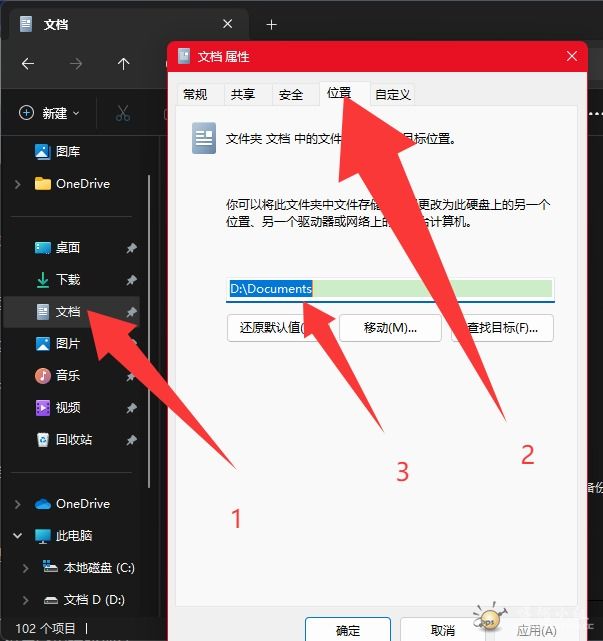The height and width of the screenshot is (641, 603).
Task: Click the pin icon beside 视频
Action: (x=131, y=408)
